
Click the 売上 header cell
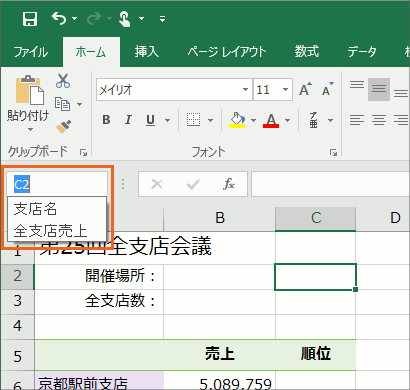219,355
